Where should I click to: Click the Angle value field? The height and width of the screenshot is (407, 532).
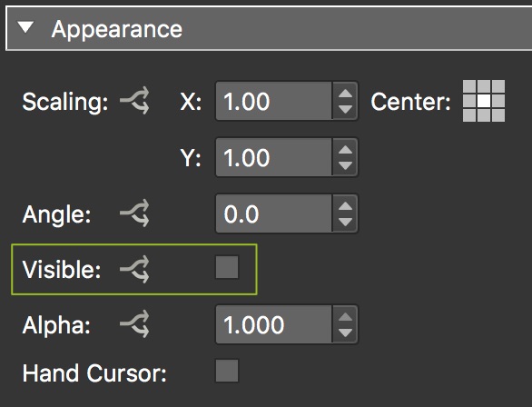274,213
